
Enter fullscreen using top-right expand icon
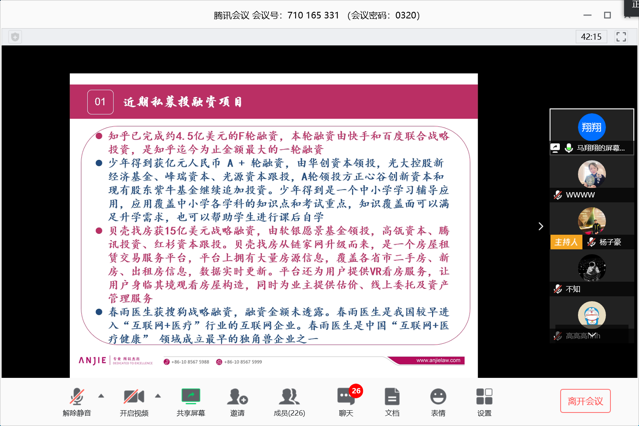[x=620, y=37]
